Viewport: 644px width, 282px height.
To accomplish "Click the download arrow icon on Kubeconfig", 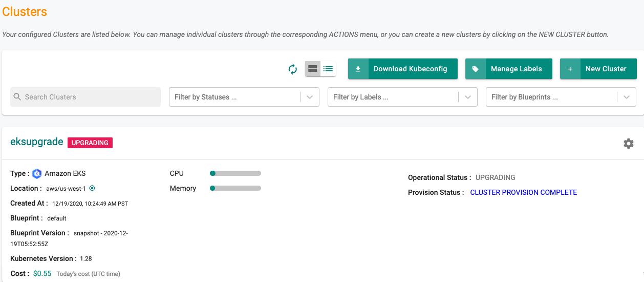I will coord(358,69).
